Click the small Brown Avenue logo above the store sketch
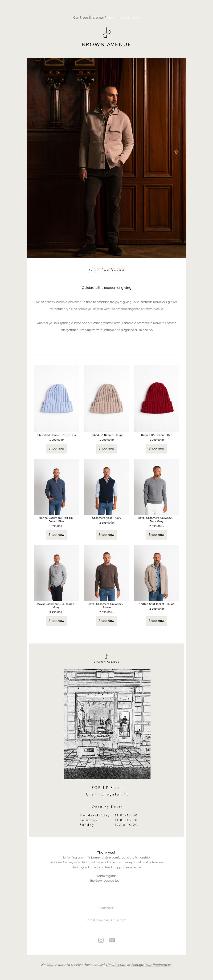Screen dimensions: 213x980 tap(106, 659)
